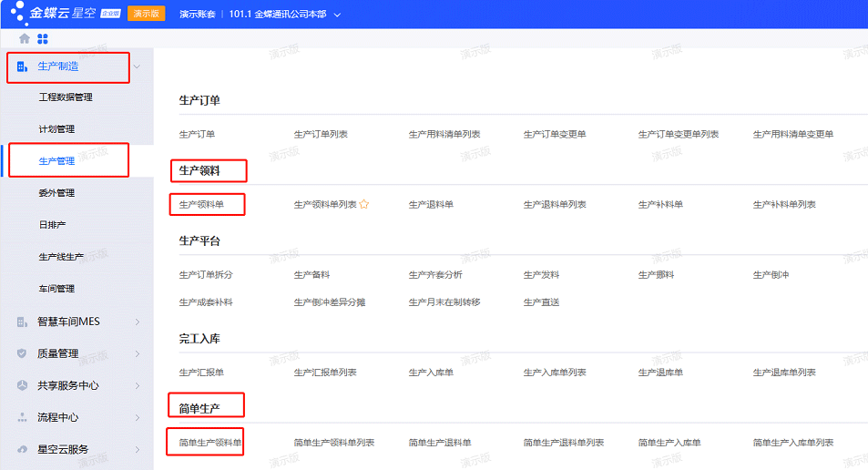Viewport: 868px width, 470px height.
Task: Expand the 智慧车间MES chevron arrow
Action: [x=137, y=322]
